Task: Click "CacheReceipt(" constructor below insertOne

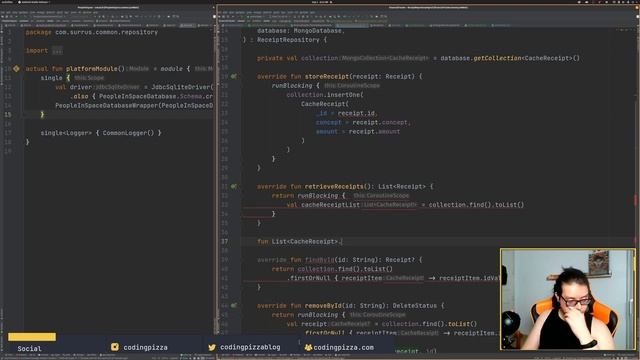Action: pyautogui.click(x=325, y=104)
